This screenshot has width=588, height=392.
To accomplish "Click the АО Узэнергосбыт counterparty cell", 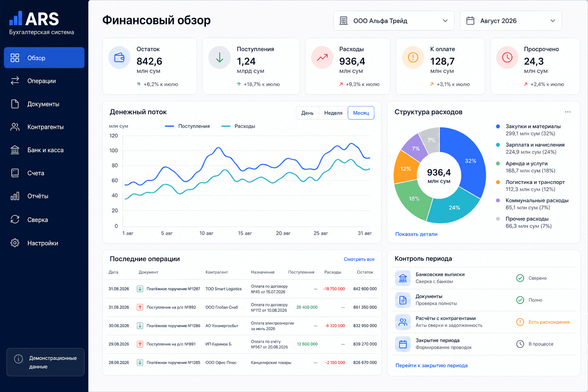I will (222, 326).
